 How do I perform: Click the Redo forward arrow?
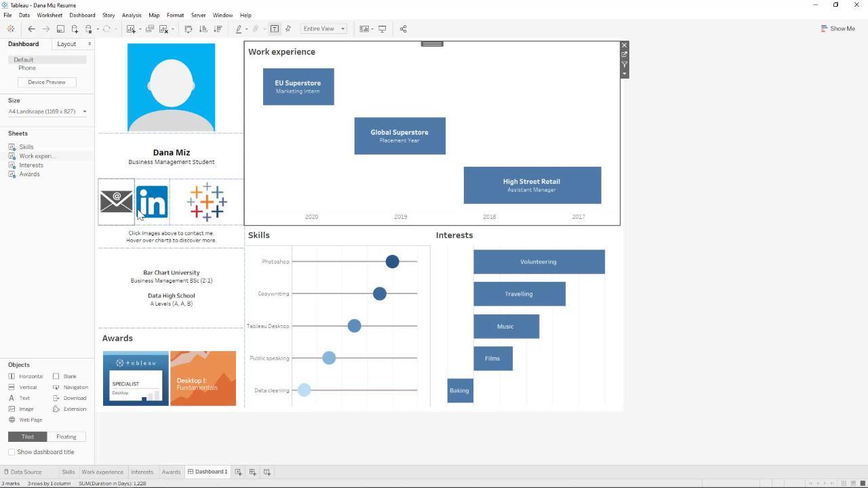click(x=45, y=28)
